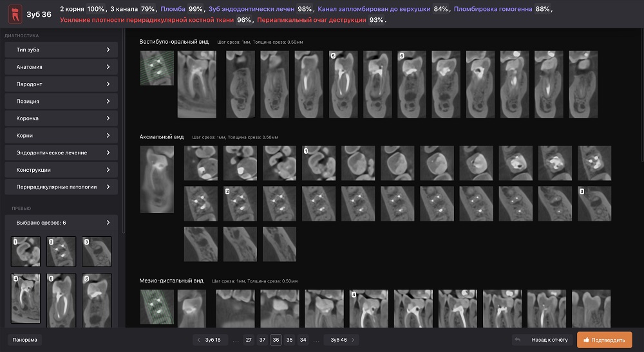
Task: Click the Подтвердить button
Action: point(604,340)
